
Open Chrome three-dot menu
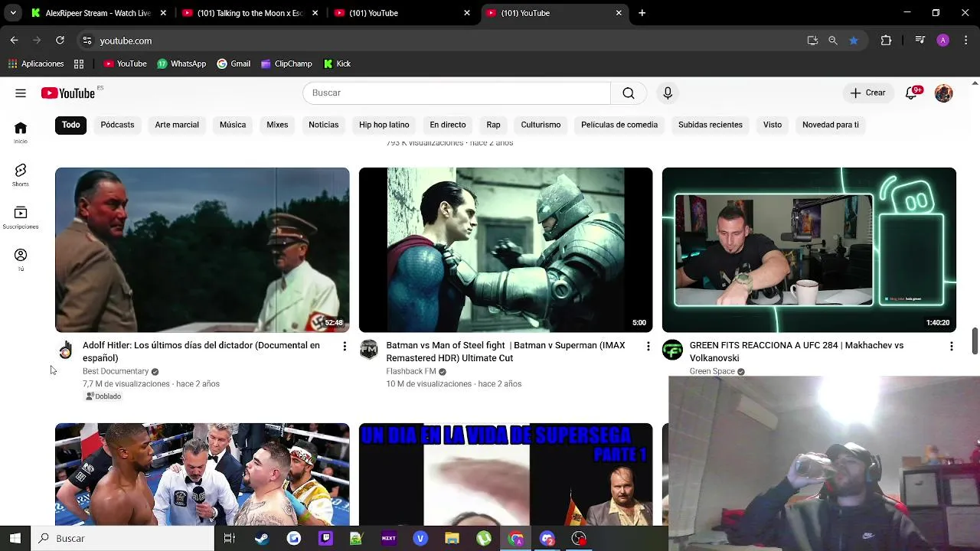point(965,41)
